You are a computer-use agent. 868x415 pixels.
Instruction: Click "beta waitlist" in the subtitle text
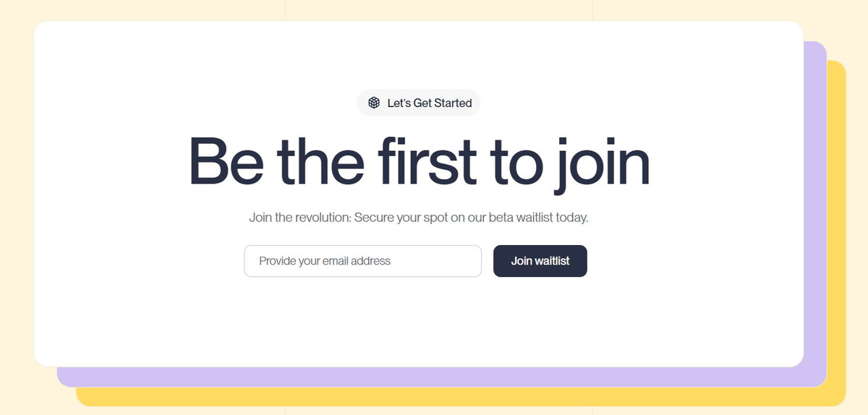click(519, 217)
